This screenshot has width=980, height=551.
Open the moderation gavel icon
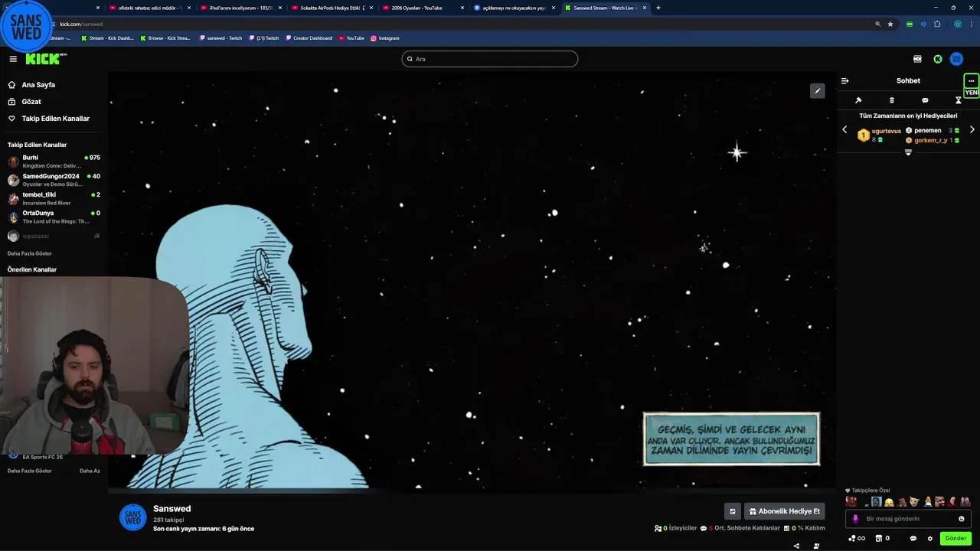coord(858,100)
